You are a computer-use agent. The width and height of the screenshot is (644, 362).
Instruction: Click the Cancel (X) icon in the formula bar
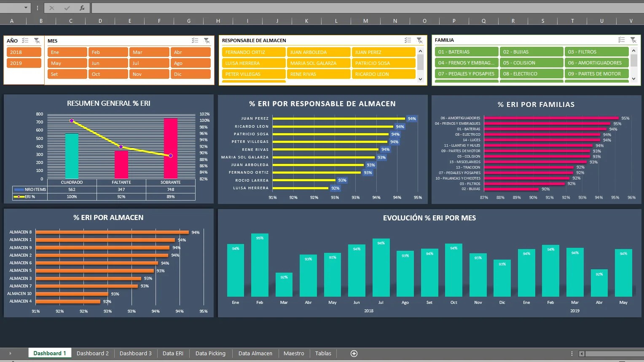coord(52,8)
